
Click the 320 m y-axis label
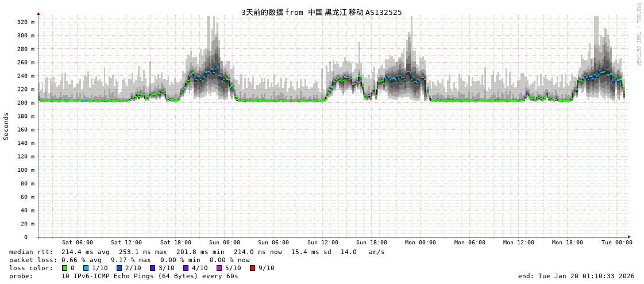[25, 22]
